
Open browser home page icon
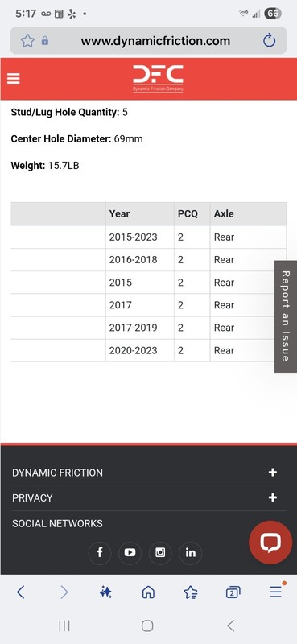[x=148, y=592]
